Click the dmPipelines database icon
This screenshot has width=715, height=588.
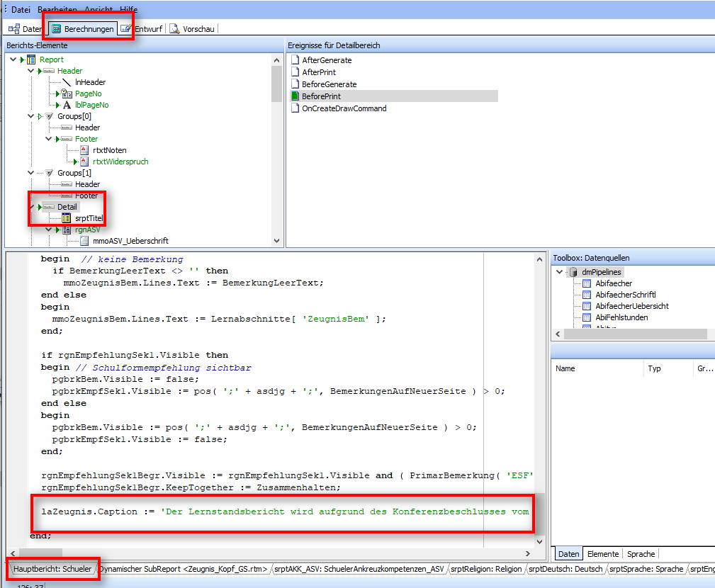(573, 272)
